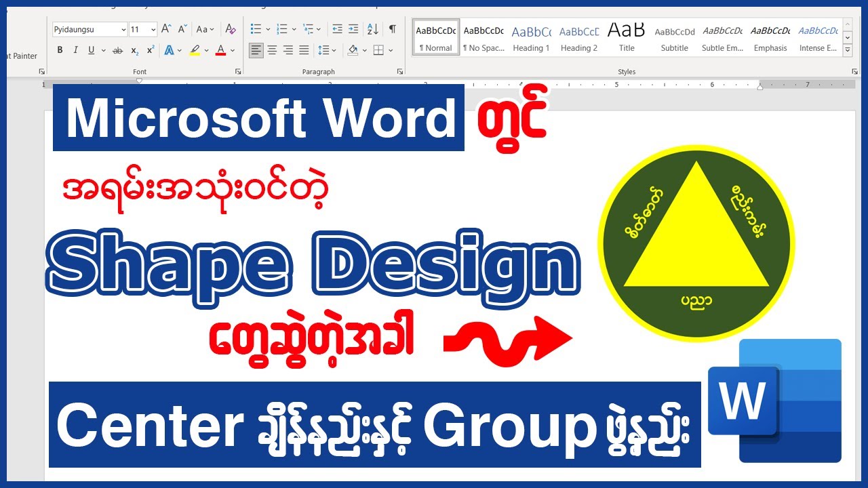The image size is (868, 488).
Task: Open highlight color dropdown arrow
Action: coord(206,50)
